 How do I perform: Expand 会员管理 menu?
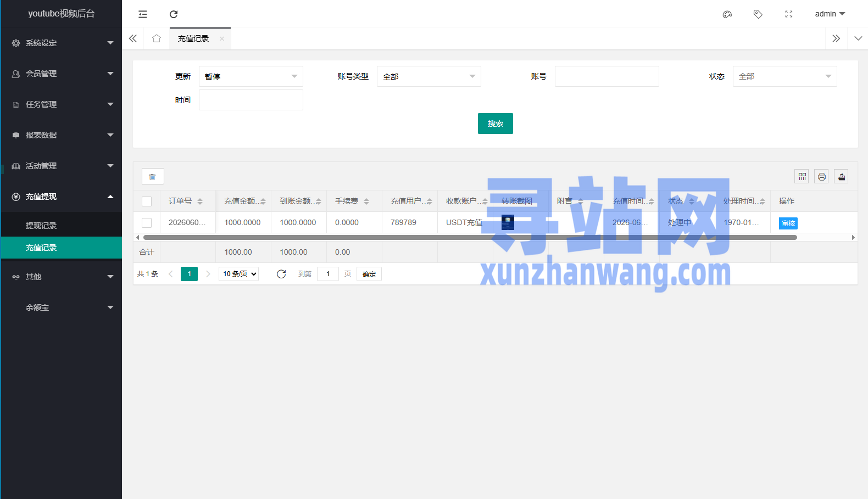tap(62, 74)
